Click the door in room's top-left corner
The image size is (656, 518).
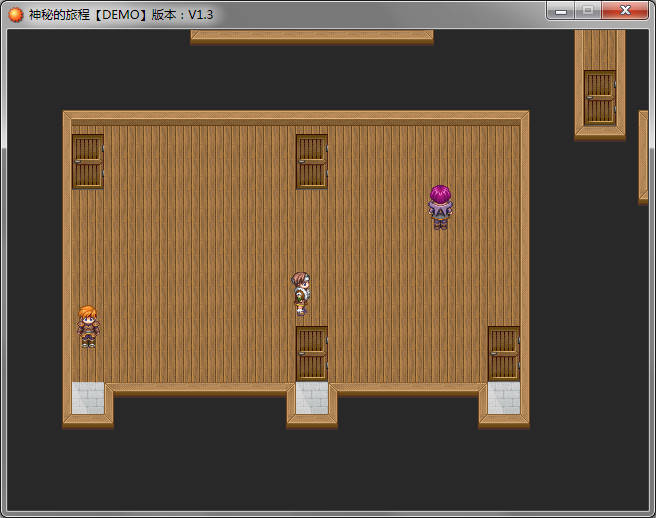pyautogui.click(x=88, y=161)
